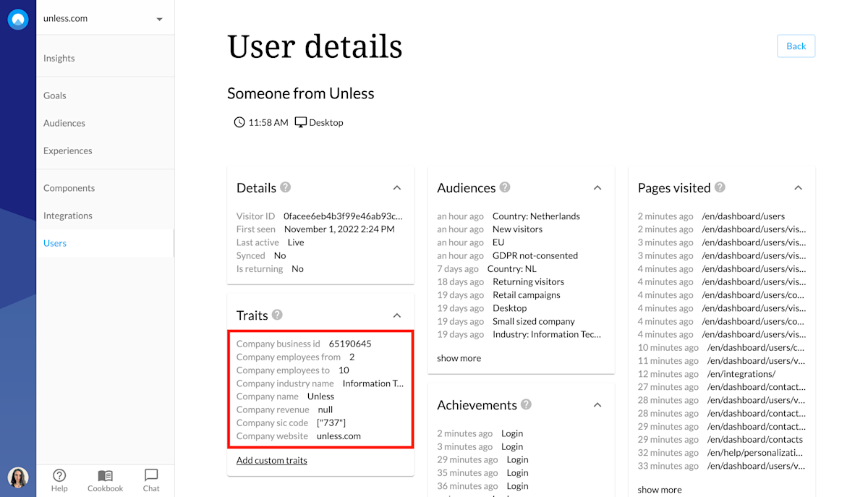Viewport: 868px width, 497px height.
Task: Show more pages visited
Action: click(660, 490)
